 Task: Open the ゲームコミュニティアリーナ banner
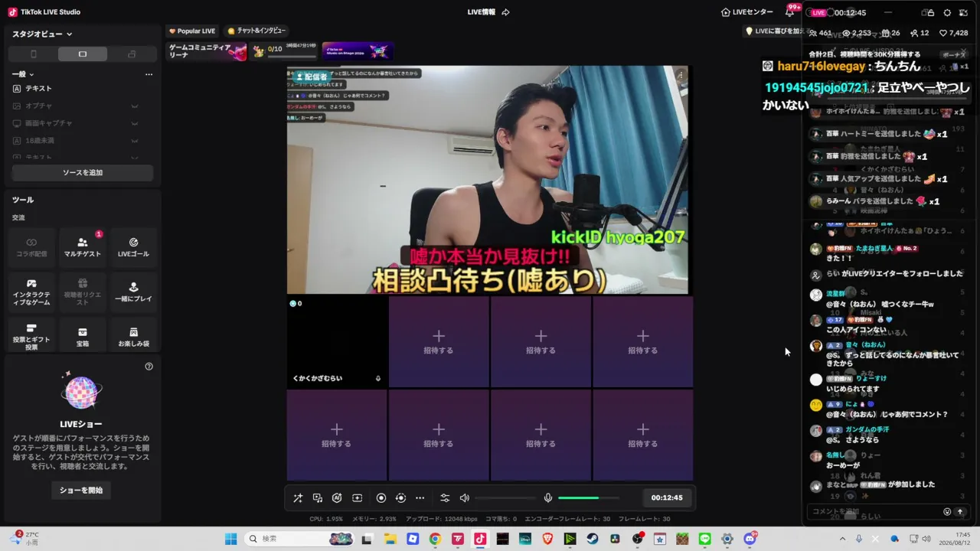pos(207,51)
